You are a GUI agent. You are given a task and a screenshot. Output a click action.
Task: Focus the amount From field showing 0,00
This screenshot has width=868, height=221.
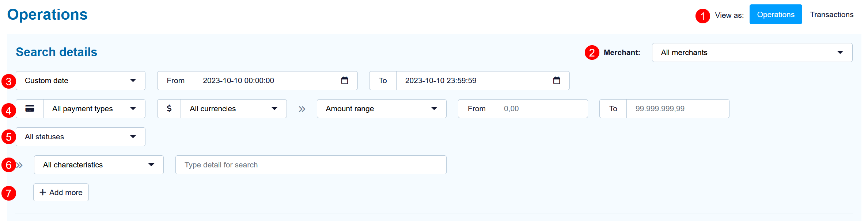[541, 109]
